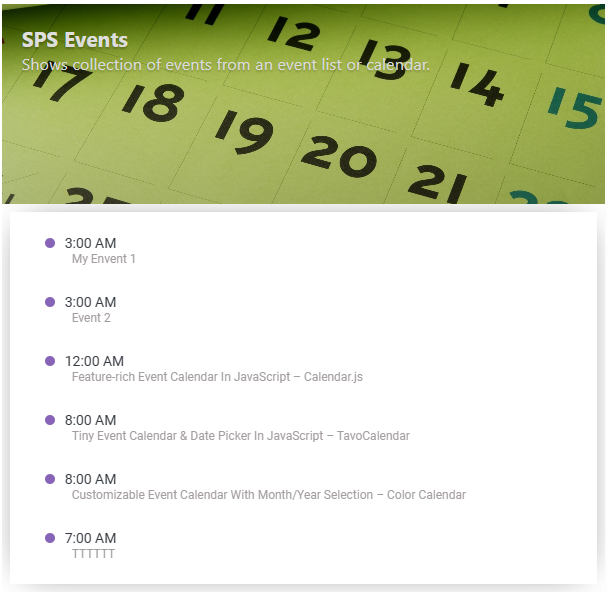Select the 8:00 AM time above TavoCalendar

(91, 420)
